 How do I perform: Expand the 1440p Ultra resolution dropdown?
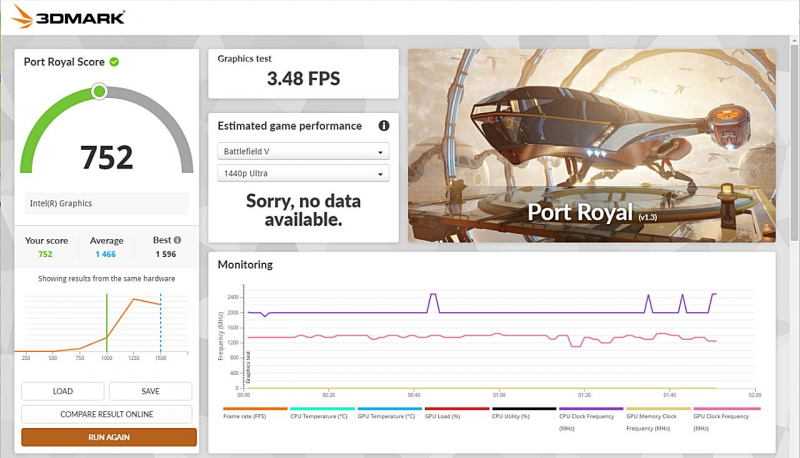click(303, 174)
